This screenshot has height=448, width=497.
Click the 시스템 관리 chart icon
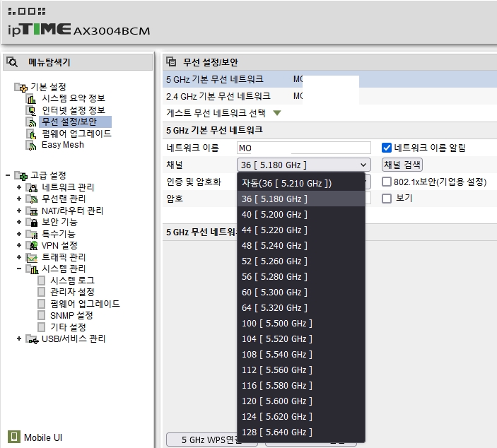click(32, 269)
